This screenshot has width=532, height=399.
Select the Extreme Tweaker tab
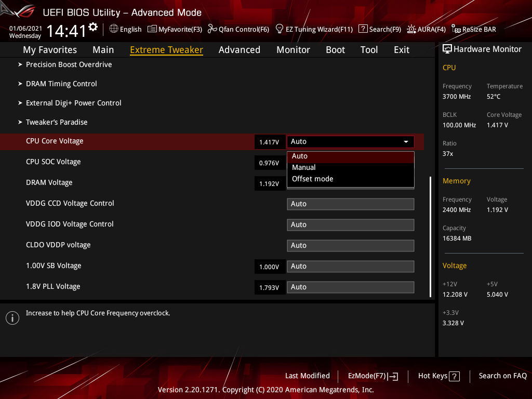click(x=167, y=50)
